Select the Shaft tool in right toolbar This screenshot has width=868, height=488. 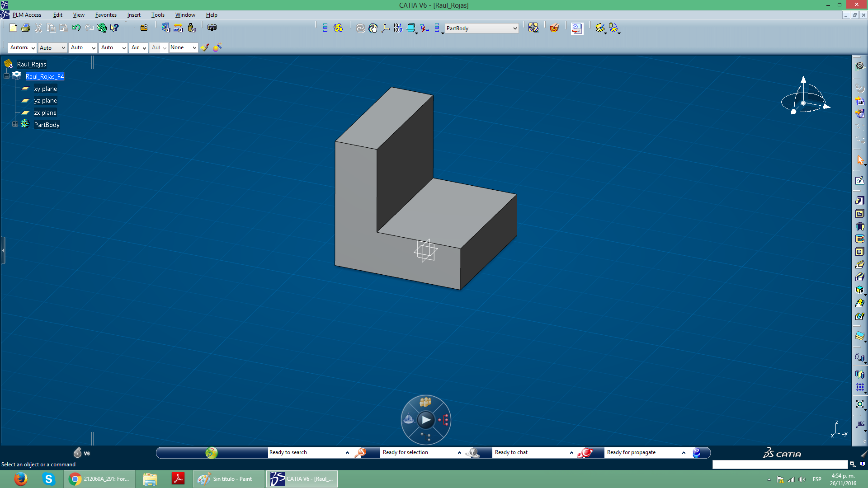tap(859, 226)
